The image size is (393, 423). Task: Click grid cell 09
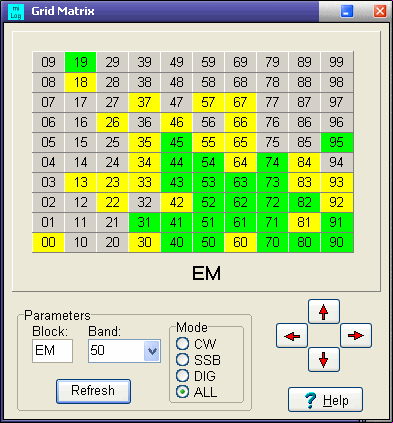48,62
